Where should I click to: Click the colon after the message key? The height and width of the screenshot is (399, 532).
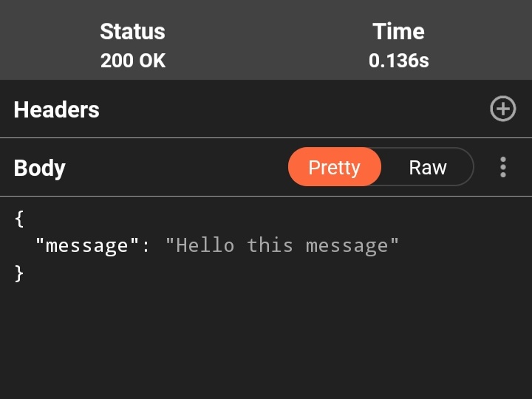click(x=146, y=247)
